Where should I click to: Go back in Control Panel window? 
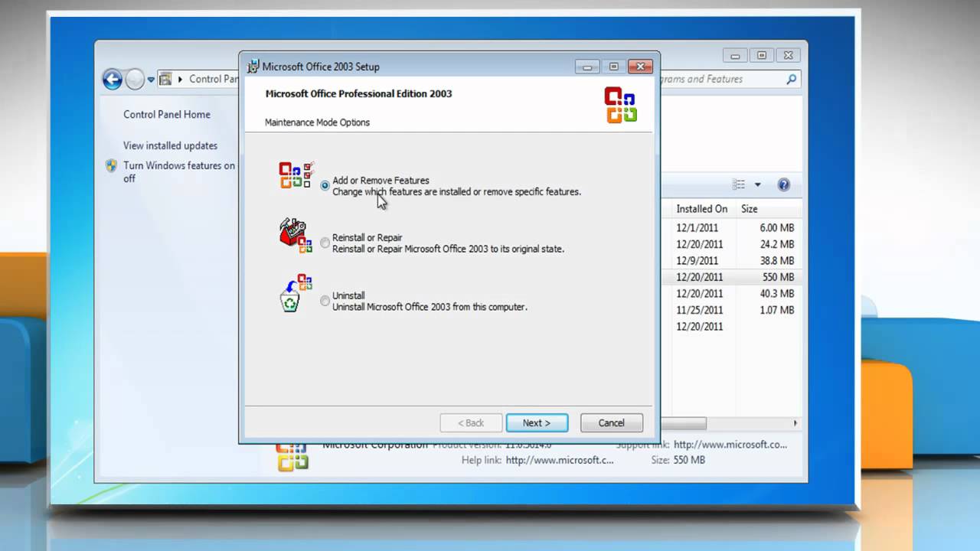[x=113, y=79]
